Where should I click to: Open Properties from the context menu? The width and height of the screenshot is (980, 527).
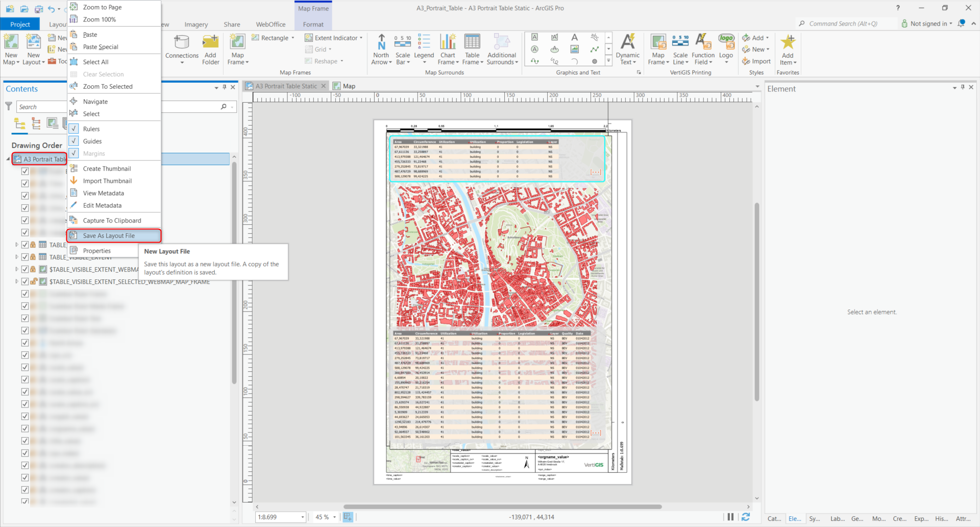97,250
